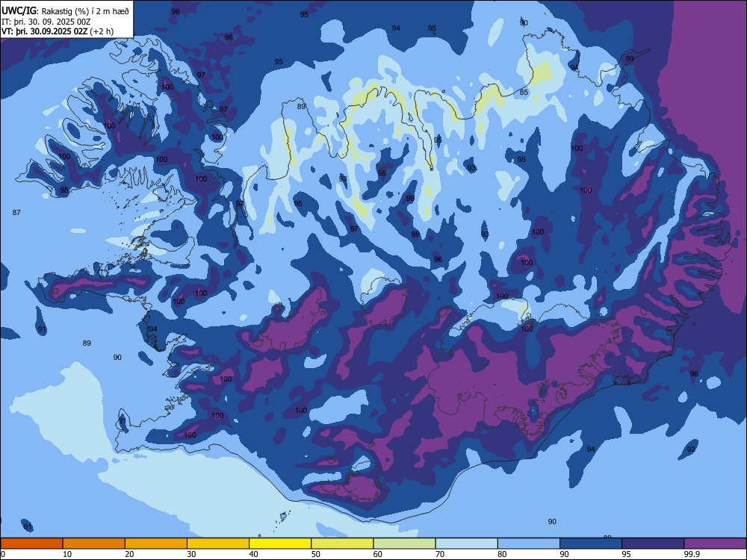
Task: Click the '87' humidity value over the western sea
Action: pos(16,212)
